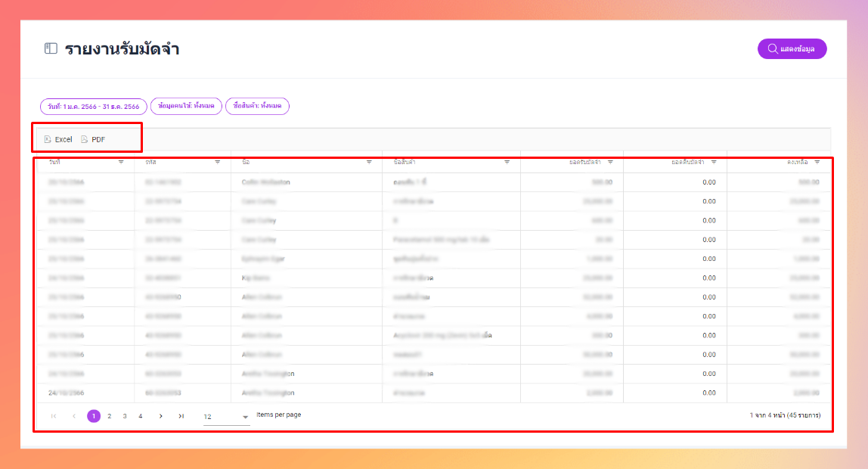868x469 pixels.
Task: Open the filter icon in the คงเหลือ column
Action: [x=817, y=162]
